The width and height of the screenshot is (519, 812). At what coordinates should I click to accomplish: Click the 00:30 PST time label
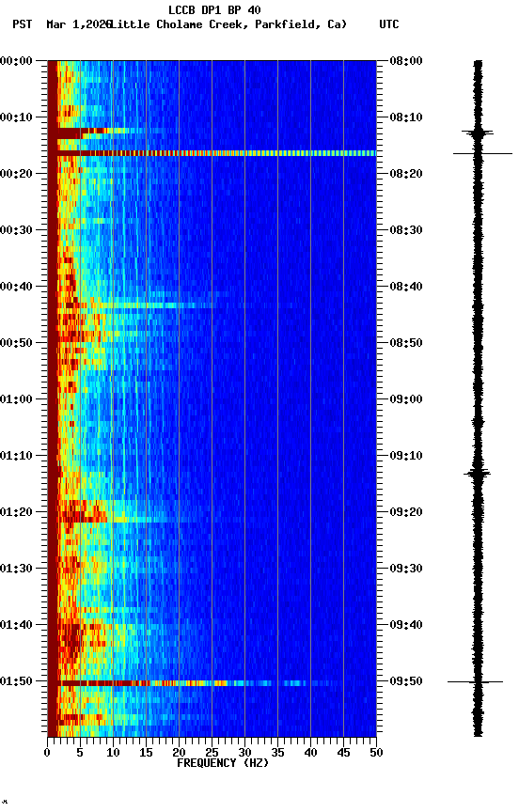(16, 230)
